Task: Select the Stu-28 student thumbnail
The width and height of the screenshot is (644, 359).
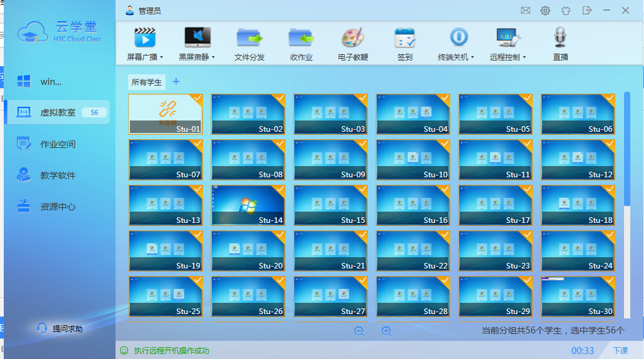Action: tap(413, 297)
